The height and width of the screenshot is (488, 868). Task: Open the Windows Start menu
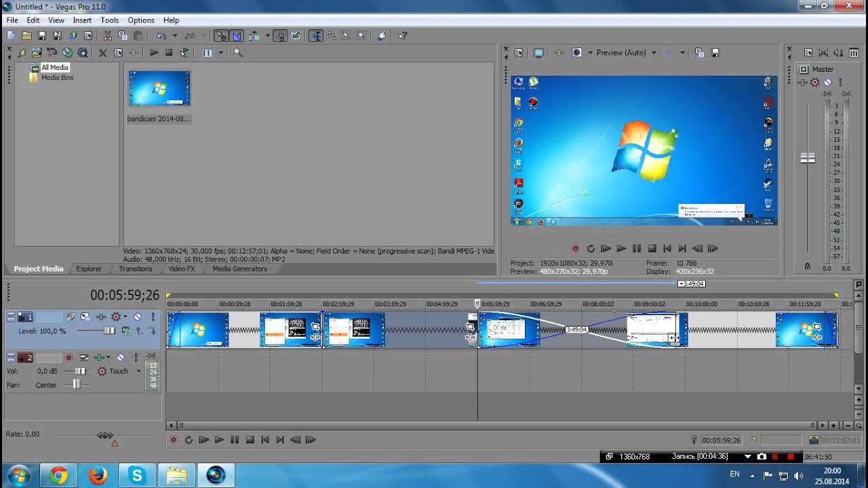[x=18, y=475]
